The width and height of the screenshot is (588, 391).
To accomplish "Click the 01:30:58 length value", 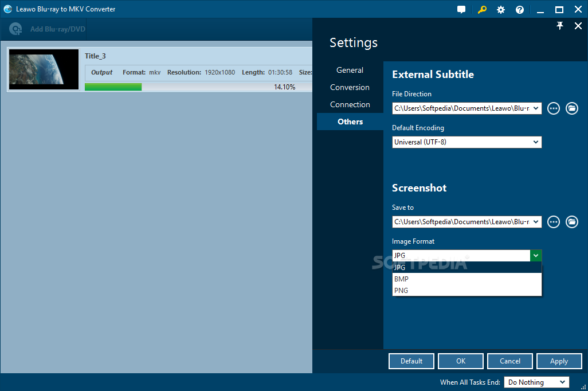I will 280,72.
